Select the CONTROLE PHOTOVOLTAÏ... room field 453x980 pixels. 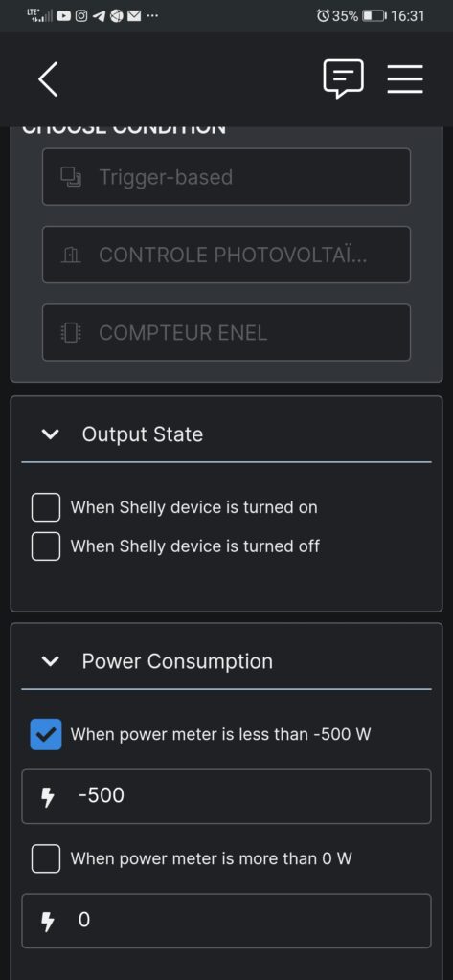click(226, 255)
